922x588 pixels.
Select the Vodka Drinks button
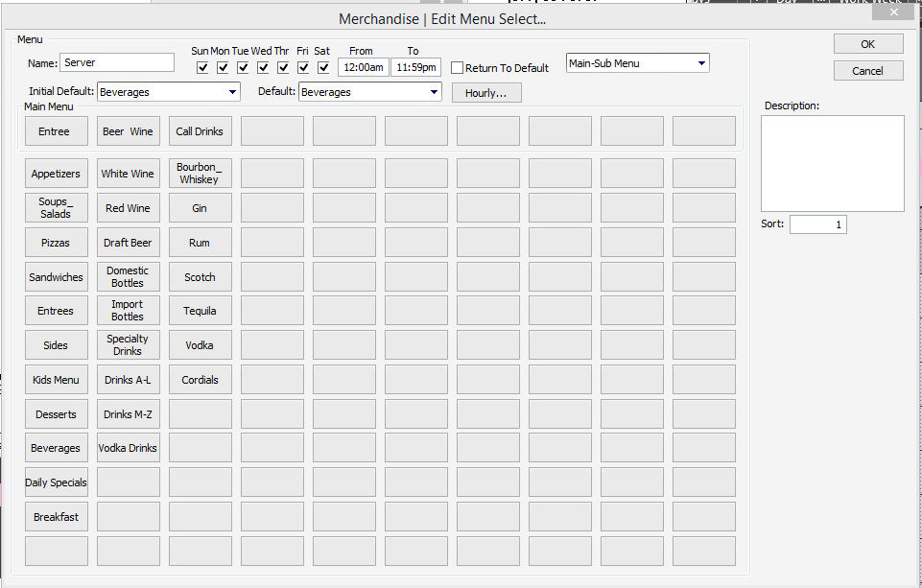129,448
